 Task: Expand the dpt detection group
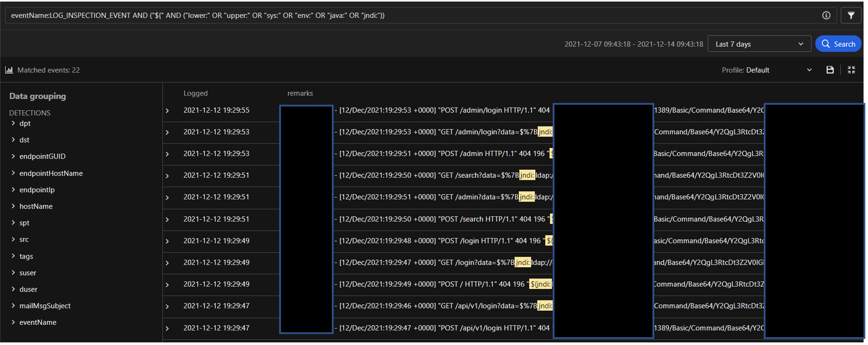tap(13, 123)
